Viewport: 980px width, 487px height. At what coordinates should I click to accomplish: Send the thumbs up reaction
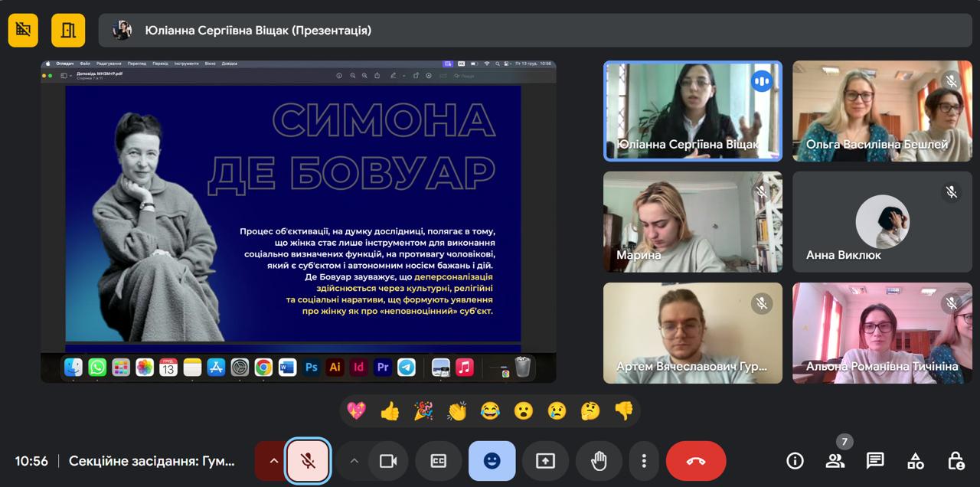(x=390, y=411)
